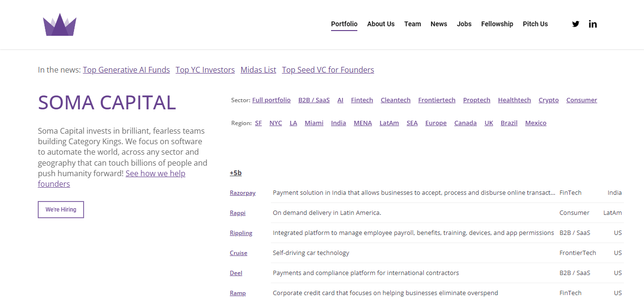The image size is (644, 297).
Task: Click the B2B / SaaS cell in Deel row
Action: (x=575, y=273)
